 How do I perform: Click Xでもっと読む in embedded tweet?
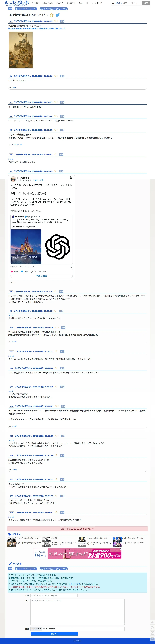click(42, 276)
